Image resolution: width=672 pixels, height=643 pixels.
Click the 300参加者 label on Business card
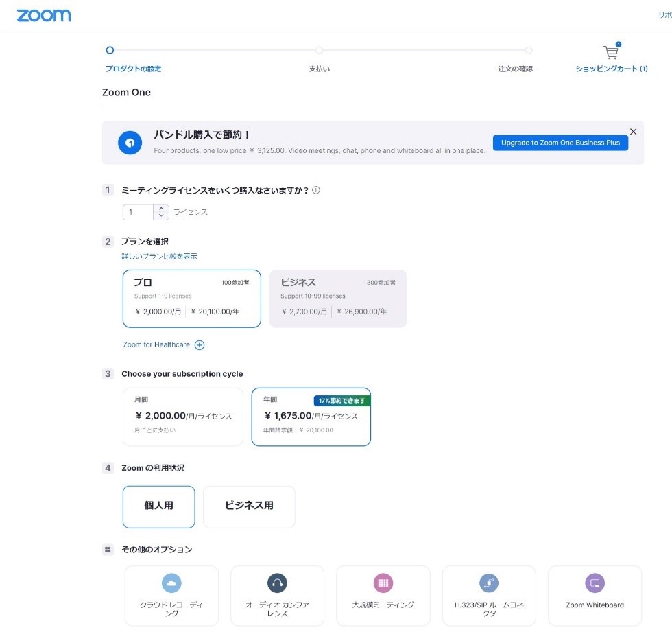[381, 283]
